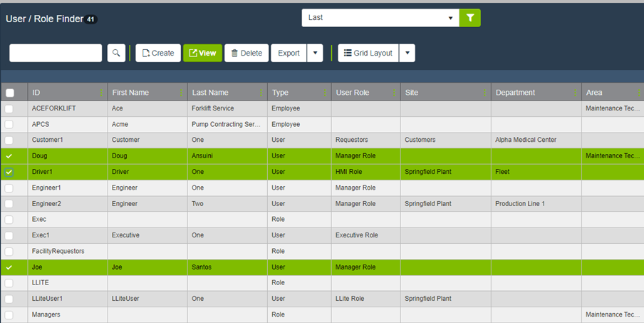This screenshot has width=644, height=323.
Task: Click the green View button
Action: tap(202, 53)
